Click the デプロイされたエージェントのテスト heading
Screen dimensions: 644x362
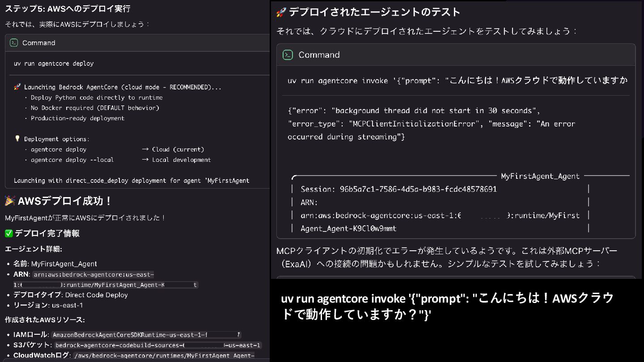(x=374, y=12)
